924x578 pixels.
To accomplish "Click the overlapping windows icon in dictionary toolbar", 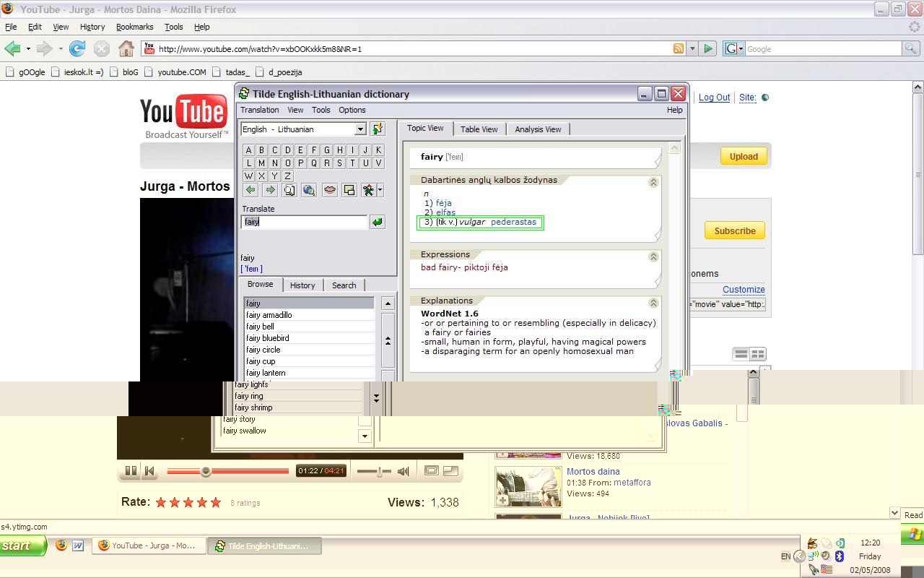I will click(x=349, y=190).
